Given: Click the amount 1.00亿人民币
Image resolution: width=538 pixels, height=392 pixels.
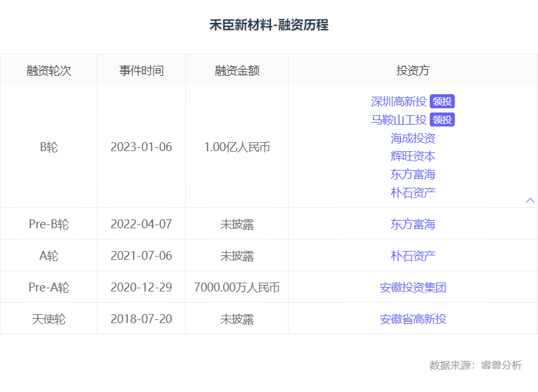Looking at the screenshot, I should click(237, 147).
